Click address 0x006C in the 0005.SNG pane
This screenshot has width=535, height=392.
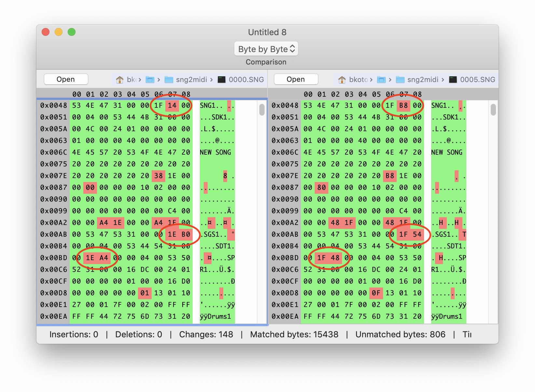click(285, 152)
